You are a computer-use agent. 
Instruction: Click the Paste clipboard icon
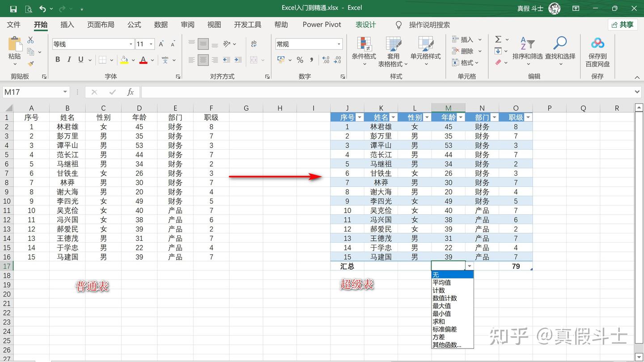coord(15,44)
